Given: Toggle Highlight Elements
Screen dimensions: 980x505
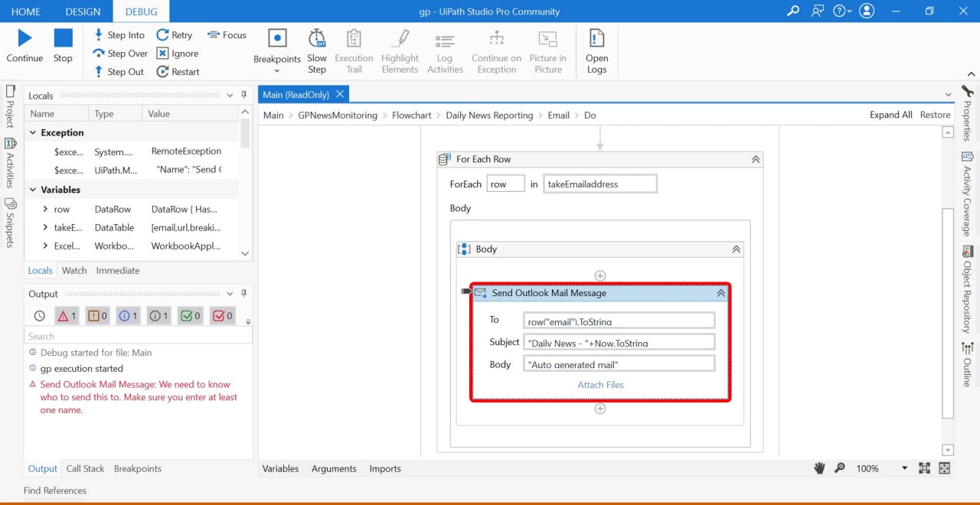Looking at the screenshot, I should coord(400,50).
